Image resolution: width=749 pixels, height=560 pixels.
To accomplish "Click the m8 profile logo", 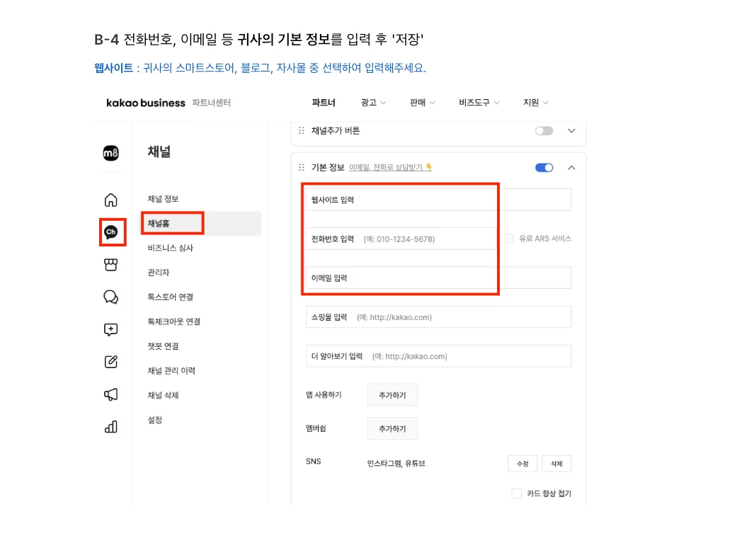I will (x=111, y=153).
